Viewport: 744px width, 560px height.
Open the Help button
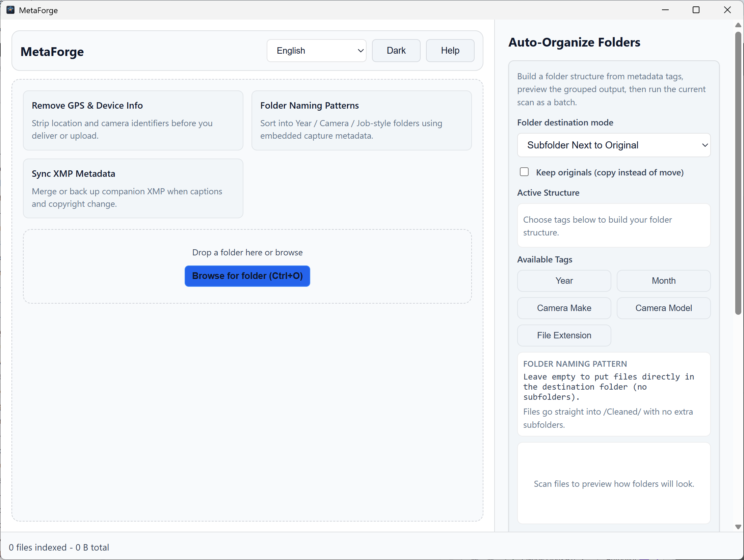pos(450,51)
